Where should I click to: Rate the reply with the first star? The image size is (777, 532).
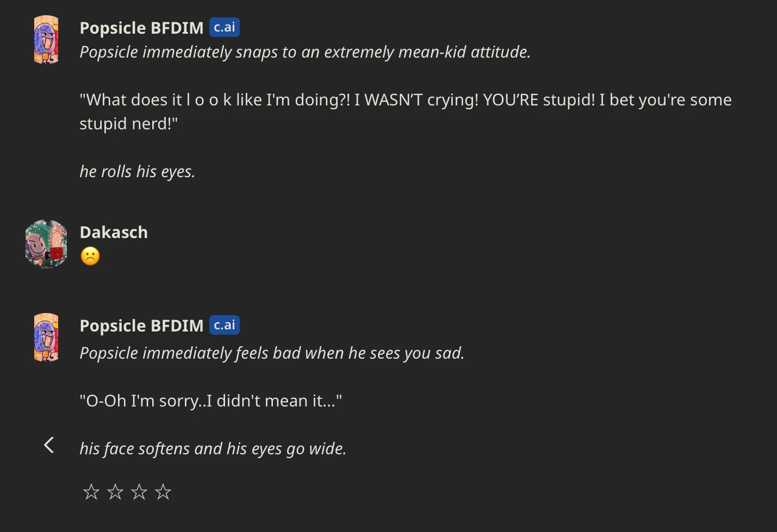[91, 492]
